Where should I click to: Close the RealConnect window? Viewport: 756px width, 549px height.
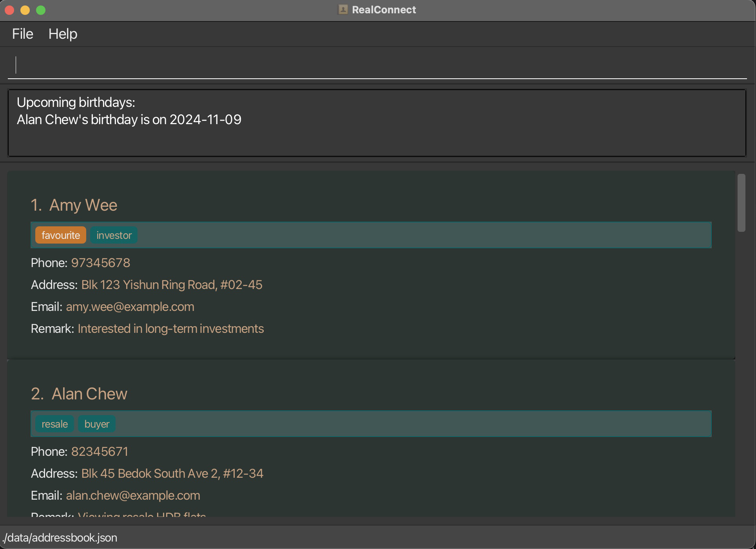(x=10, y=10)
